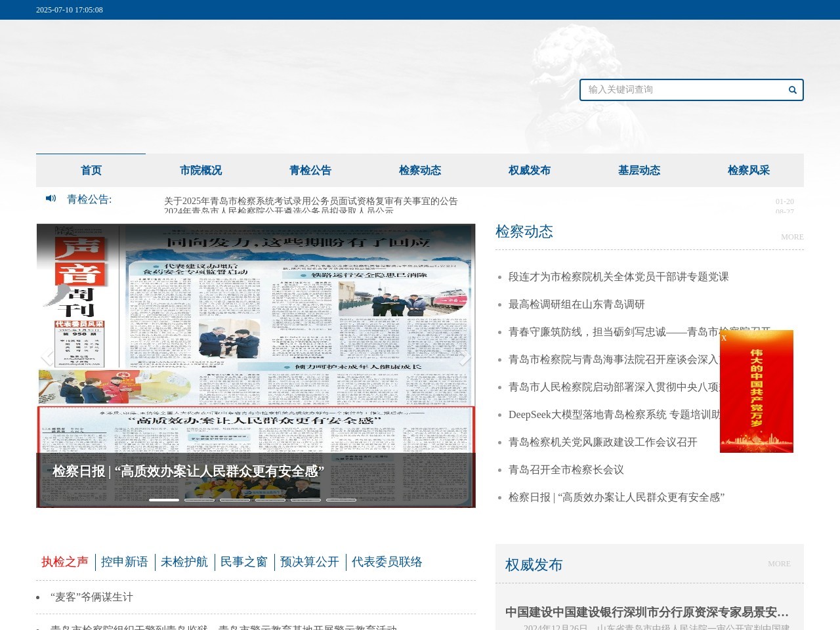Screen dimensions: 840x630
Task: Open the 市院概况 navigation item
Action: (x=201, y=170)
